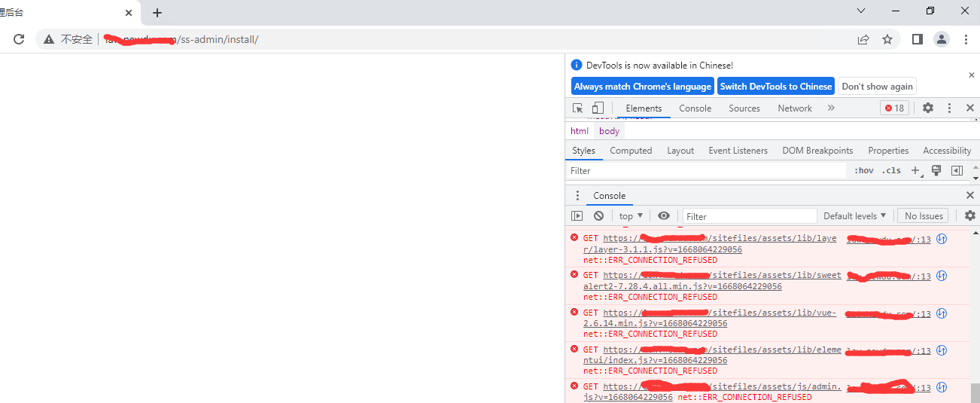Dismiss the DevTools language infobar
This screenshot has height=403, width=980.
(x=971, y=75)
